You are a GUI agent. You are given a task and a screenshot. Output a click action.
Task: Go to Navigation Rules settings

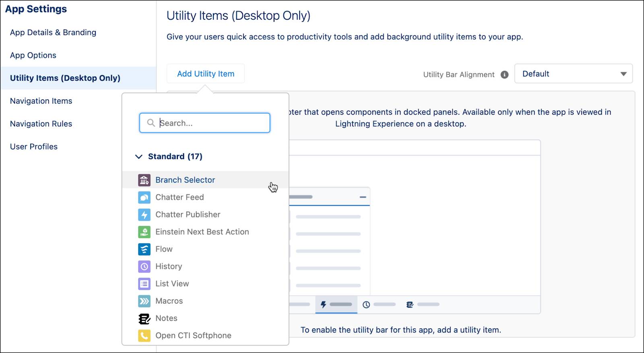point(41,124)
